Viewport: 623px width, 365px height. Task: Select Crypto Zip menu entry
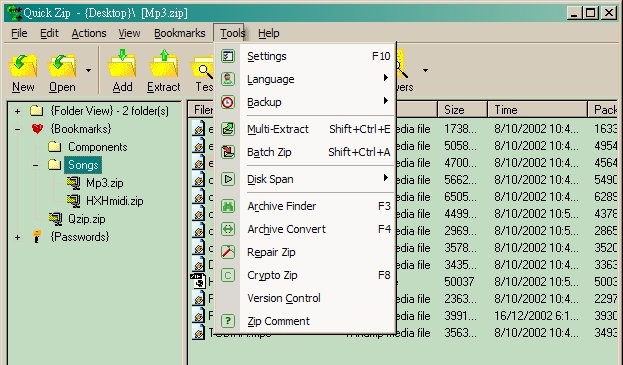305,275
